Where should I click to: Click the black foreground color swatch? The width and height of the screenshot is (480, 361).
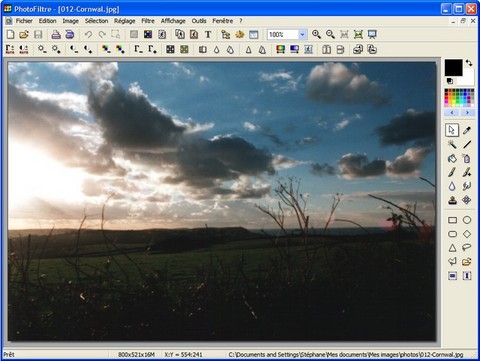pos(454,68)
